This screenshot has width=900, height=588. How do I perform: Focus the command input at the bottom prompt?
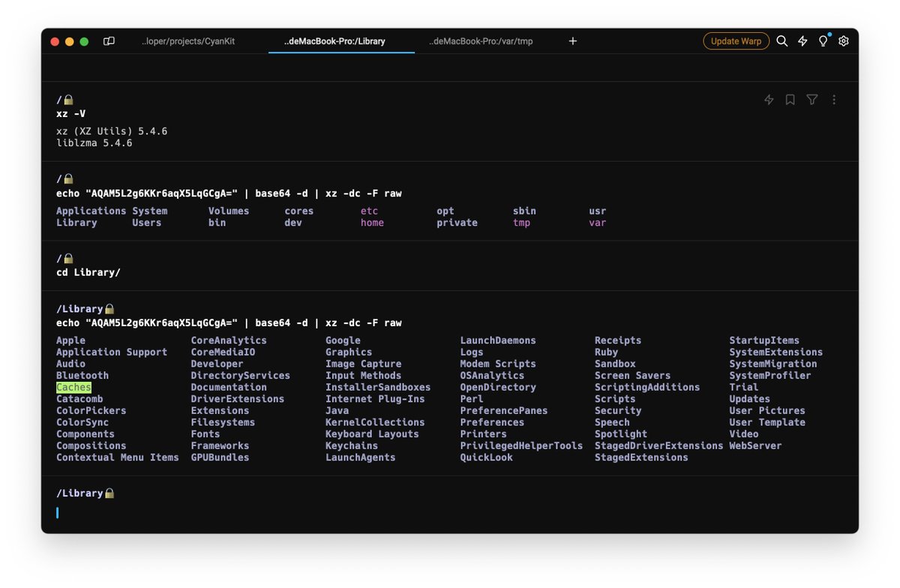coord(450,513)
